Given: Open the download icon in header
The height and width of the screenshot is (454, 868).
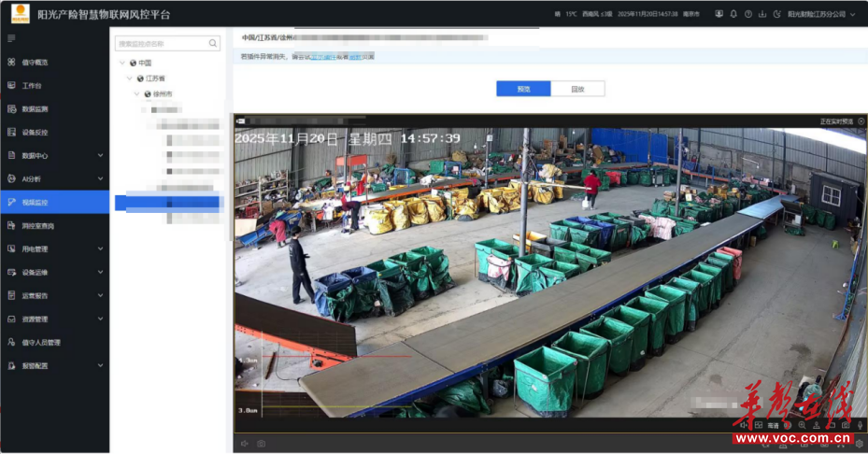Looking at the screenshot, I should tap(762, 14).
